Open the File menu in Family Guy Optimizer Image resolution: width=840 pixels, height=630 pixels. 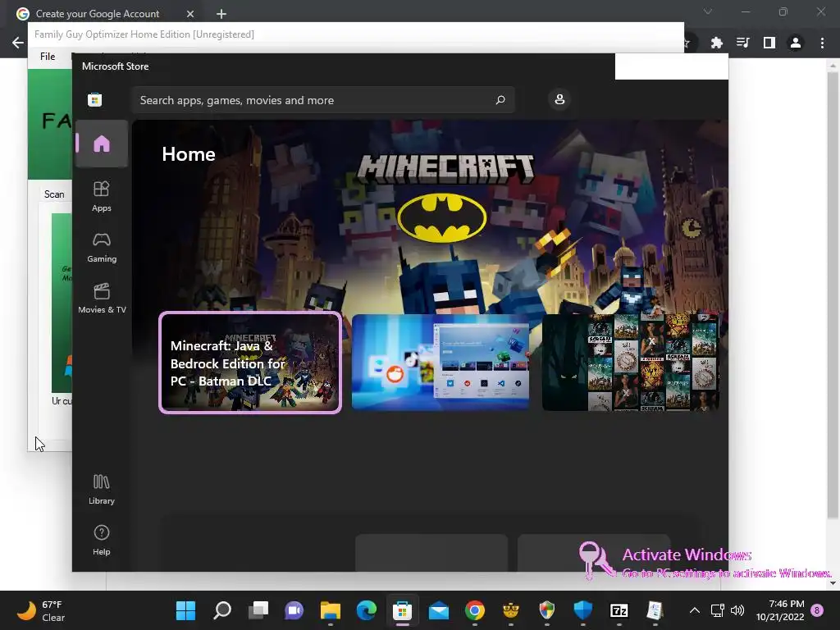(48, 57)
